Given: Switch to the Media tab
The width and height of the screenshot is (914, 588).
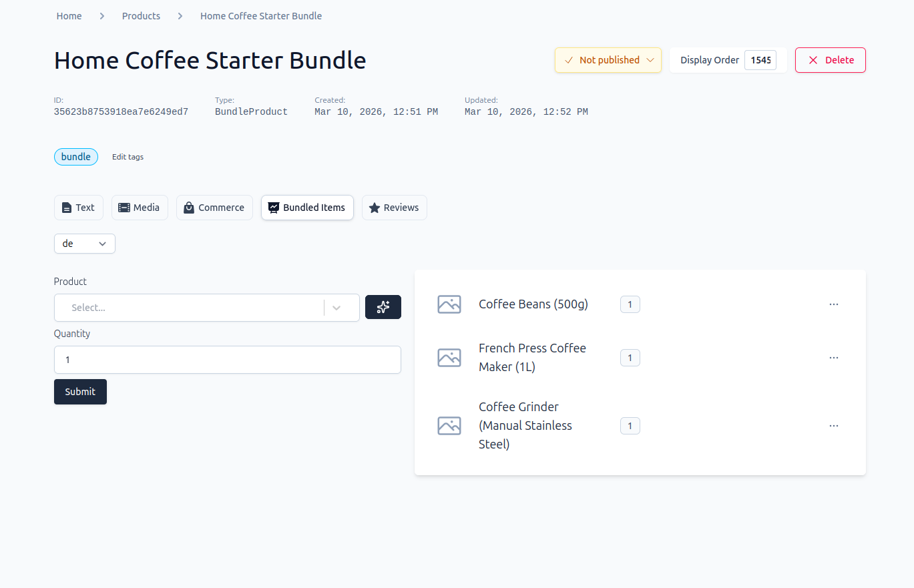Looking at the screenshot, I should tap(140, 208).
